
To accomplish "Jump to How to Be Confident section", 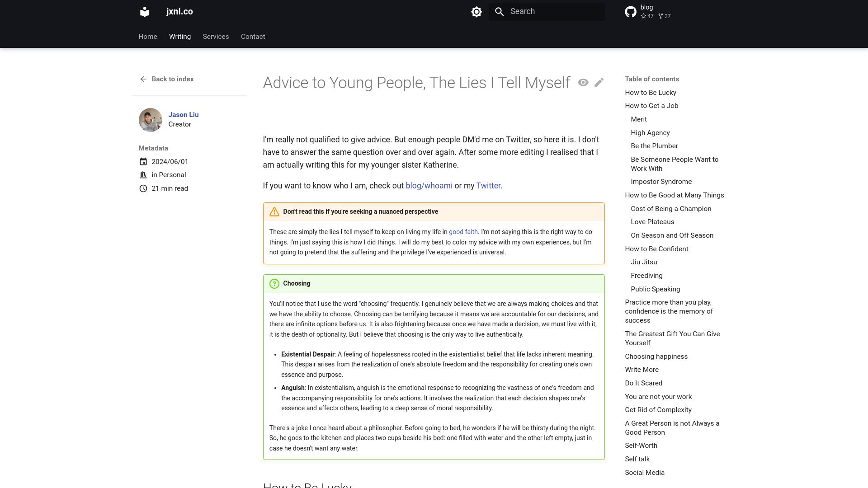I will 656,249.
